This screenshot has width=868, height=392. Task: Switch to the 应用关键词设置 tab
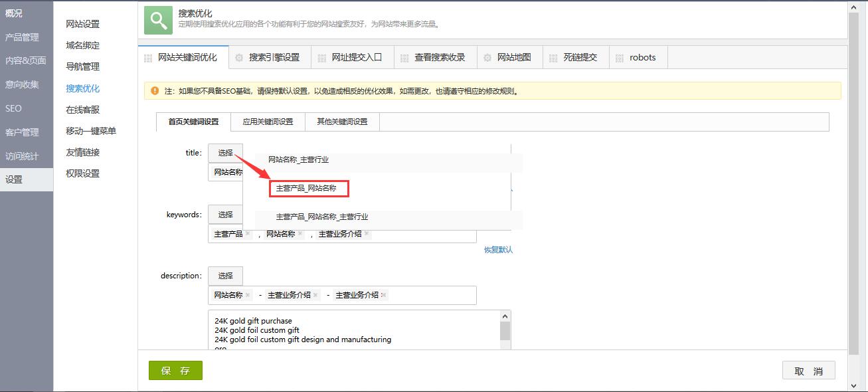coord(268,122)
